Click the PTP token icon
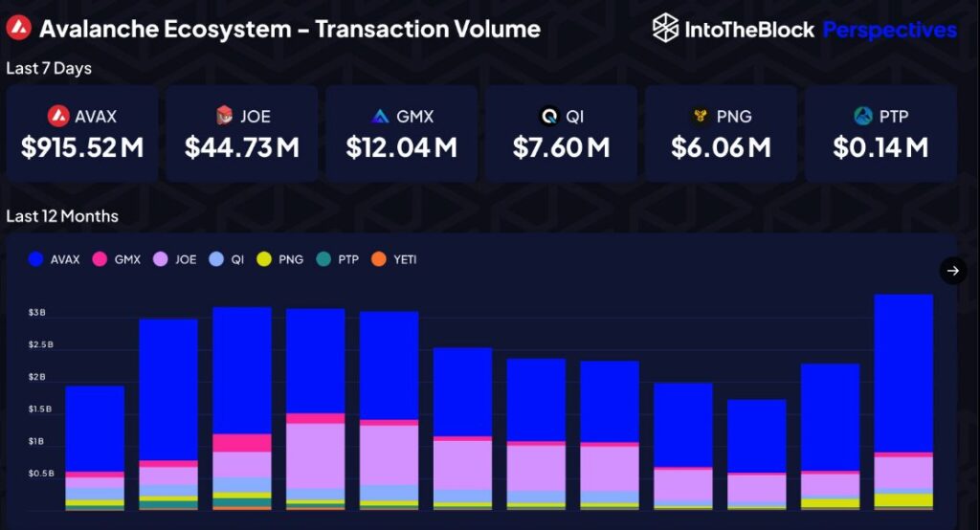Image resolution: width=980 pixels, height=530 pixels. [x=862, y=117]
